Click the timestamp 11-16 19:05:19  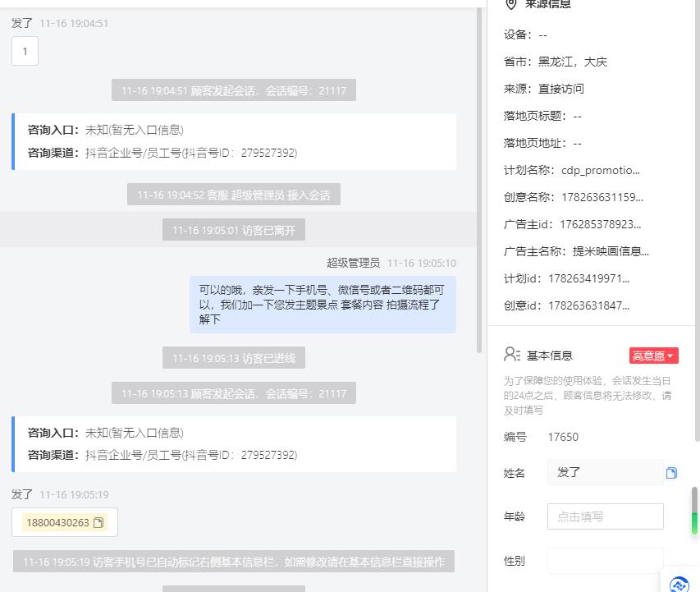tap(74, 494)
